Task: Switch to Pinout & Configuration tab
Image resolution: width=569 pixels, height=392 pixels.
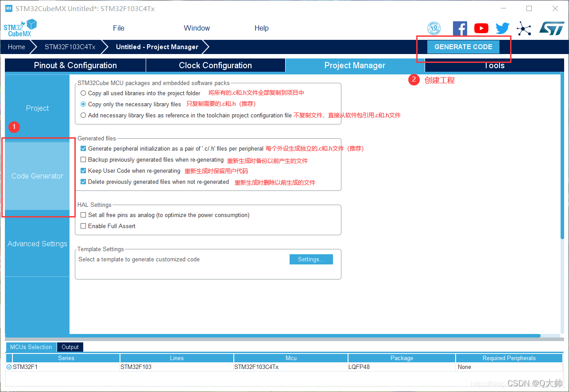Action: (x=75, y=65)
